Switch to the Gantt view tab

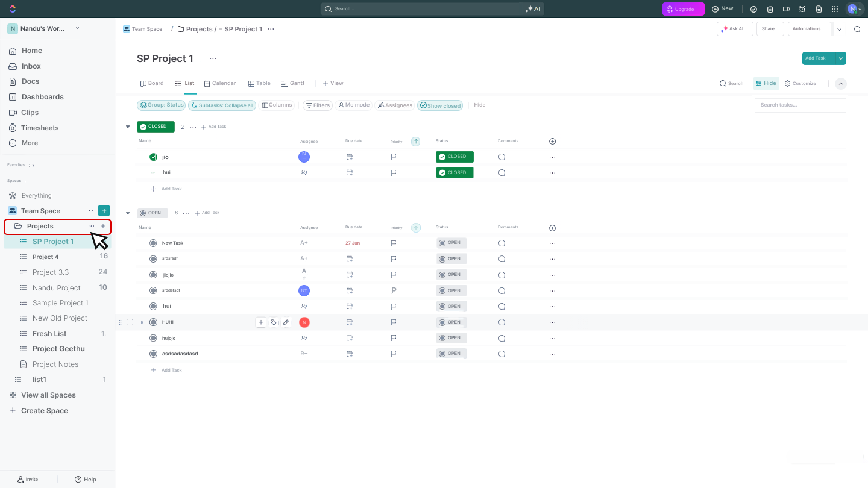pyautogui.click(x=293, y=83)
